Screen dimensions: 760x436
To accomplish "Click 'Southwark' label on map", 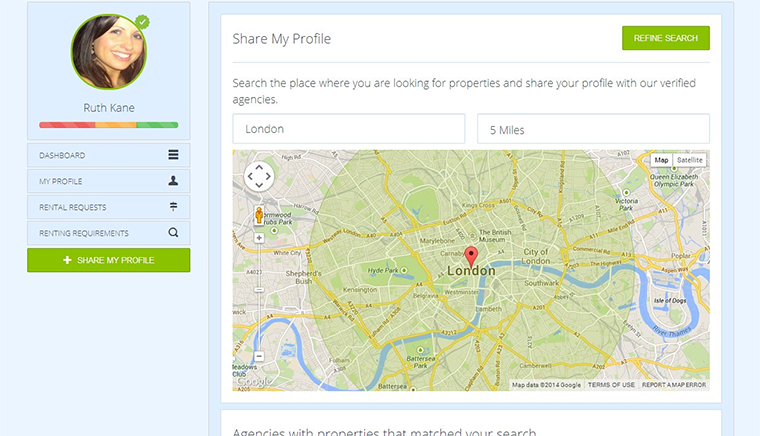I will click(x=541, y=282).
